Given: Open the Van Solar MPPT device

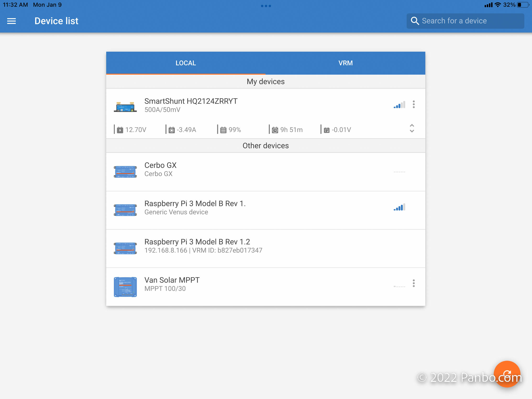Looking at the screenshot, I should (x=266, y=287).
